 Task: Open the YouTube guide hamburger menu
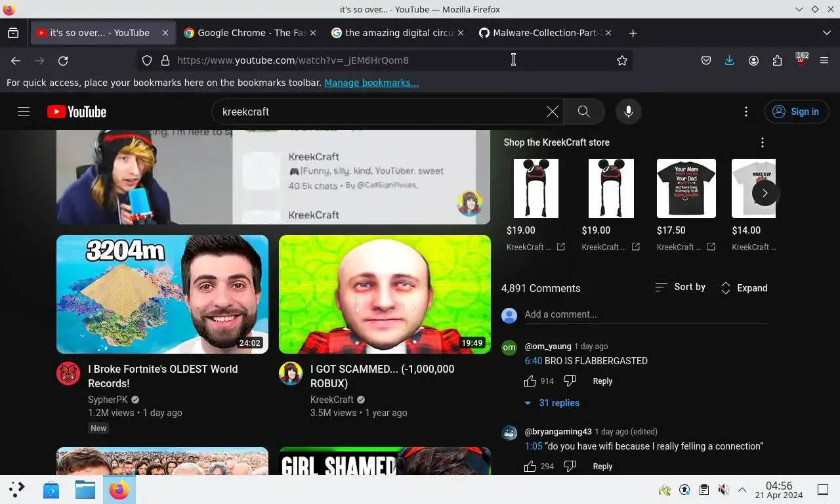[x=24, y=112]
